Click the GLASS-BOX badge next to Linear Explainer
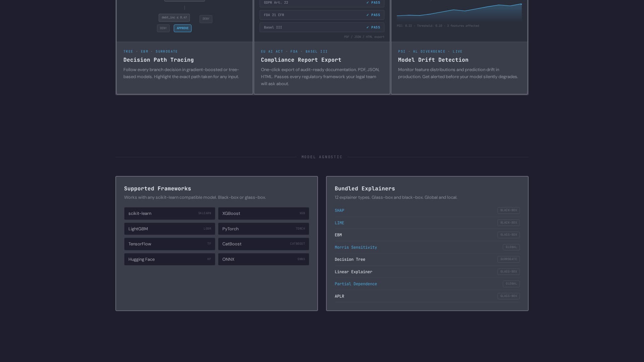The width and height of the screenshot is (644, 362). (x=508, y=272)
